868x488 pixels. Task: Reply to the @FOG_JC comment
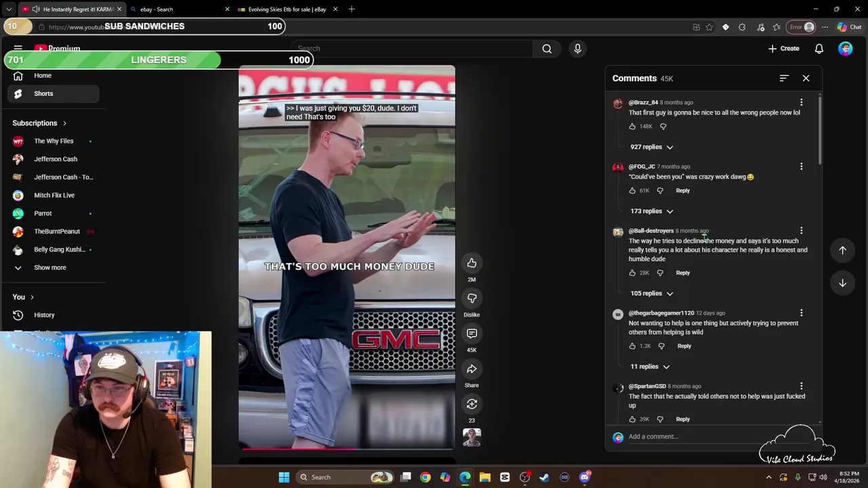point(682,191)
